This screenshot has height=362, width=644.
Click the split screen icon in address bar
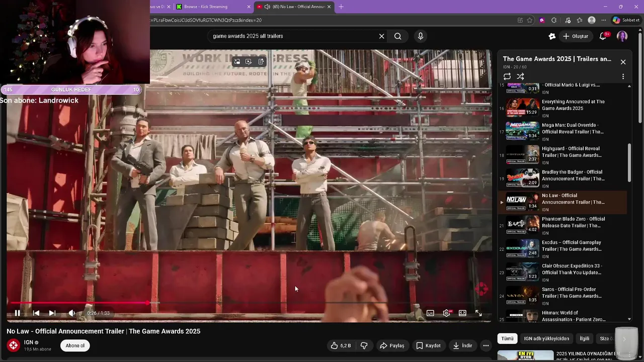(x=520, y=20)
